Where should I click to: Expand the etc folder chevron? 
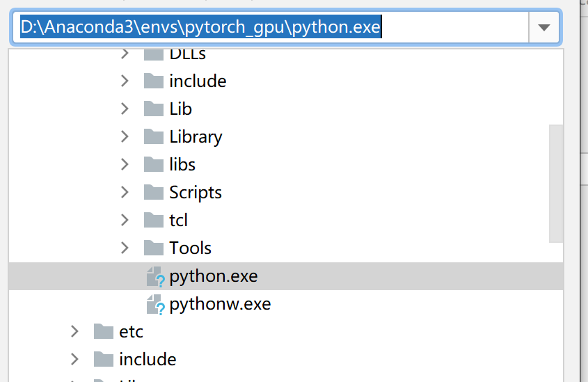tap(74, 331)
